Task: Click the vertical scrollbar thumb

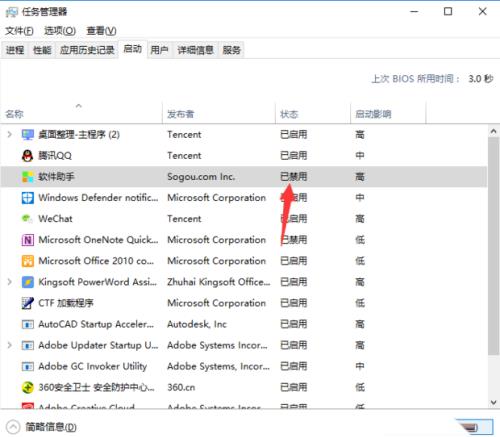Action: pos(493,246)
